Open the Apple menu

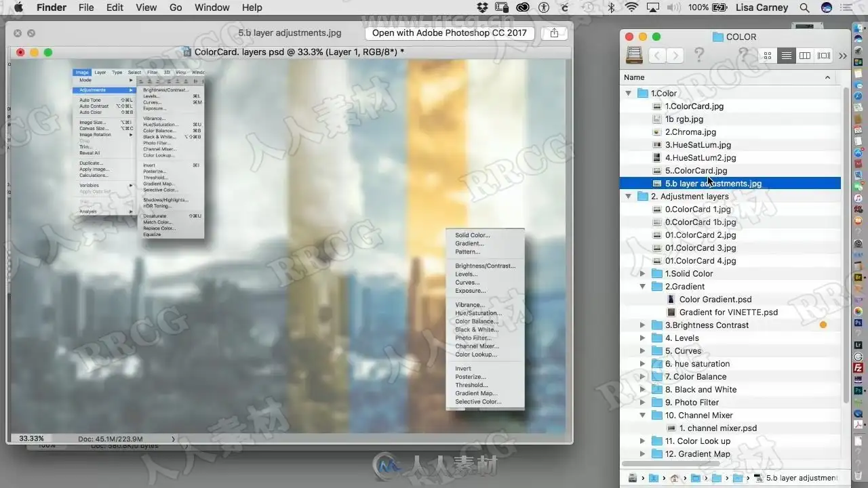point(18,7)
